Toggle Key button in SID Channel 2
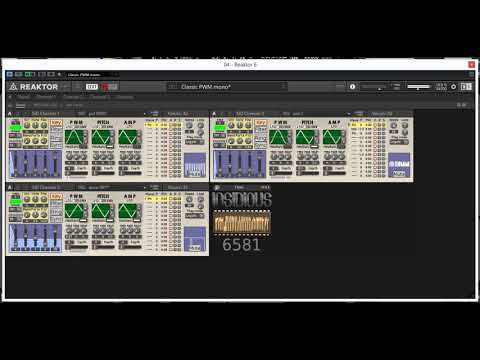480x360 pixels. coord(261,123)
